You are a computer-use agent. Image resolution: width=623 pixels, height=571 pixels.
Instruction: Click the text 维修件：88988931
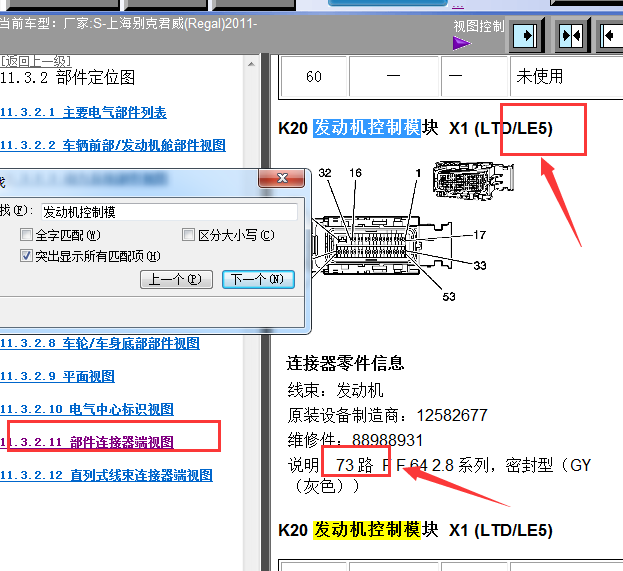[355, 440]
